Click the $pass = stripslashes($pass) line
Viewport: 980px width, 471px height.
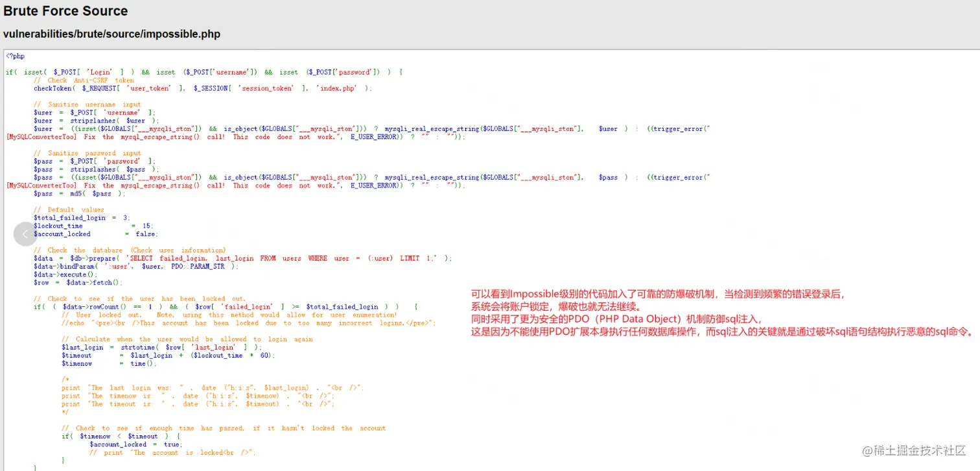click(x=97, y=169)
